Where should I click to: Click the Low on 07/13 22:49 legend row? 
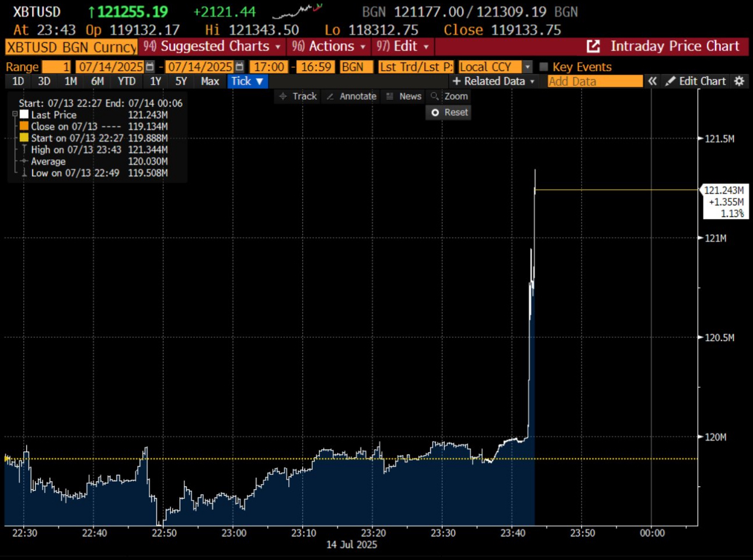[x=93, y=173]
